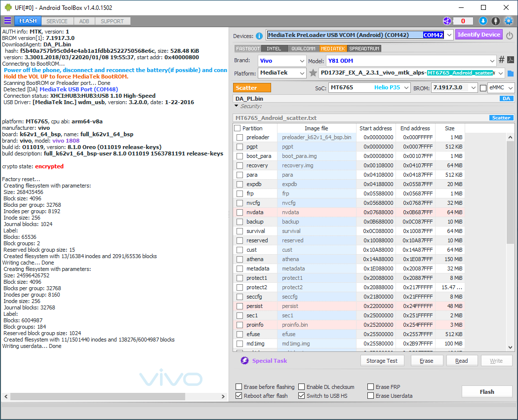The width and height of the screenshot is (518, 420).
Task: Click the Identify Device button
Action: [x=478, y=35]
